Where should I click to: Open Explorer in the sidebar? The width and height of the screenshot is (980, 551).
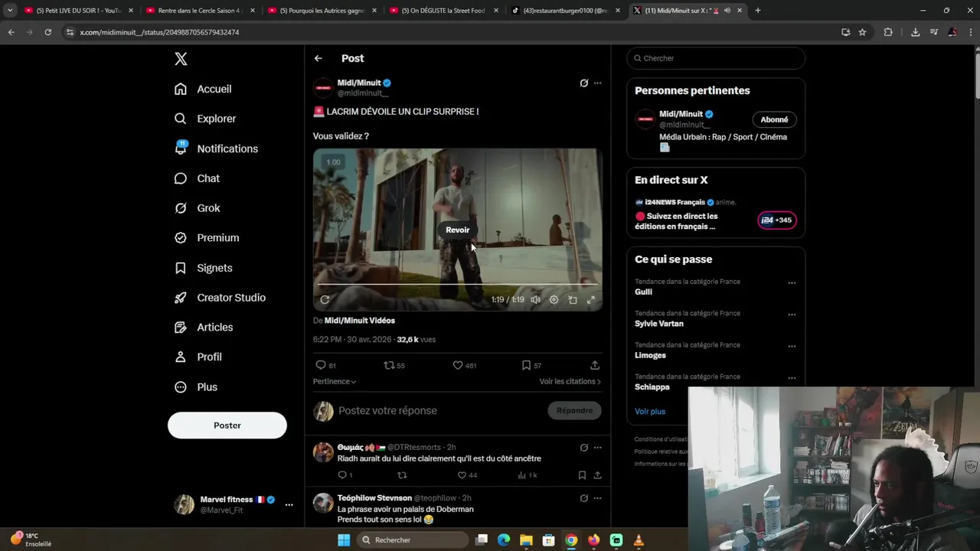click(x=205, y=119)
